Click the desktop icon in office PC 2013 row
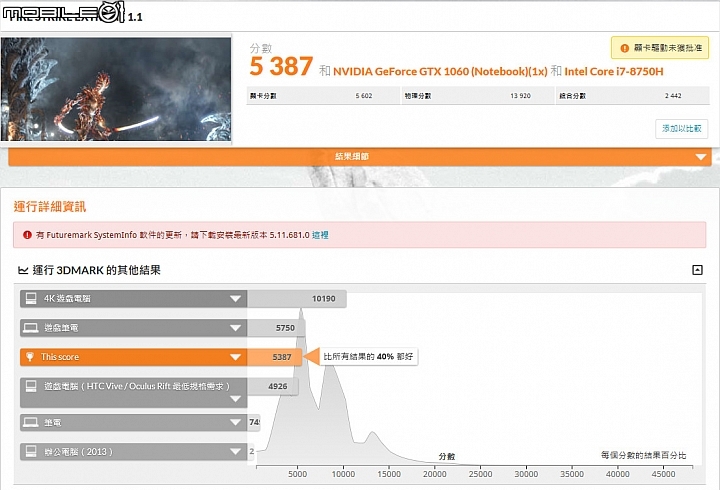Screen dimensions: 720x490 point(31,451)
